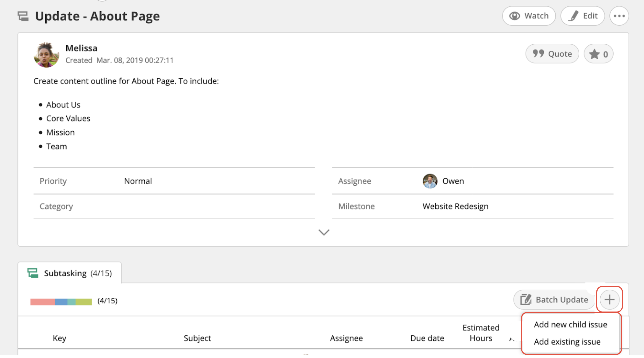Click the Batch Update button
Viewport: 644px width, 358px height.
[x=554, y=300]
